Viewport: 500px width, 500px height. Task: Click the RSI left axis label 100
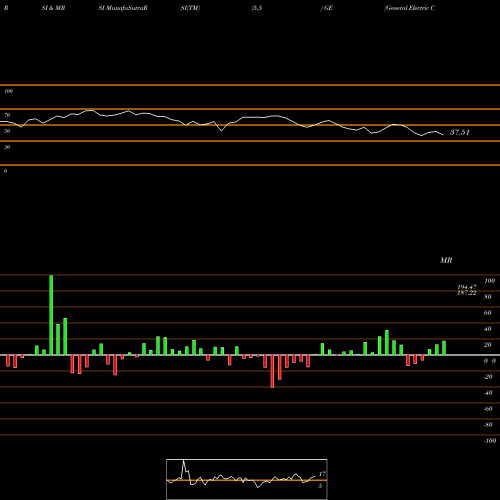tap(8, 91)
